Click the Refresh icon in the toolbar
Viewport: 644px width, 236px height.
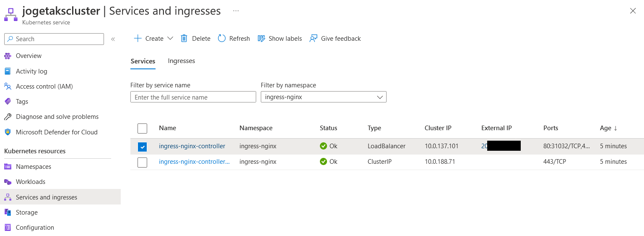pyautogui.click(x=222, y=39)
